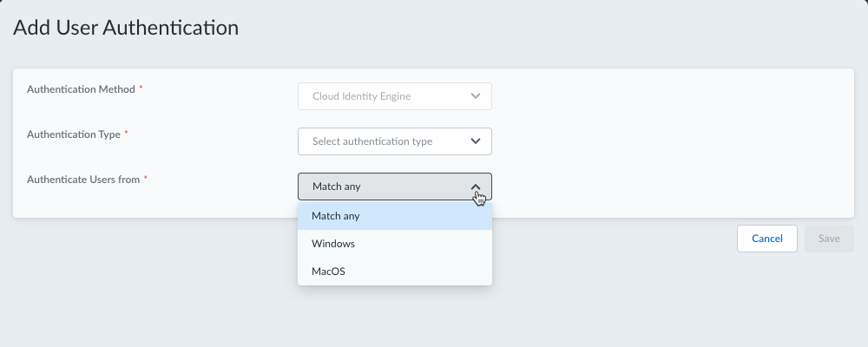Viewport: 868px width, 347px height.
Task: Click the red asterisk beside Authentication Type
Action: tap(127, 134)
